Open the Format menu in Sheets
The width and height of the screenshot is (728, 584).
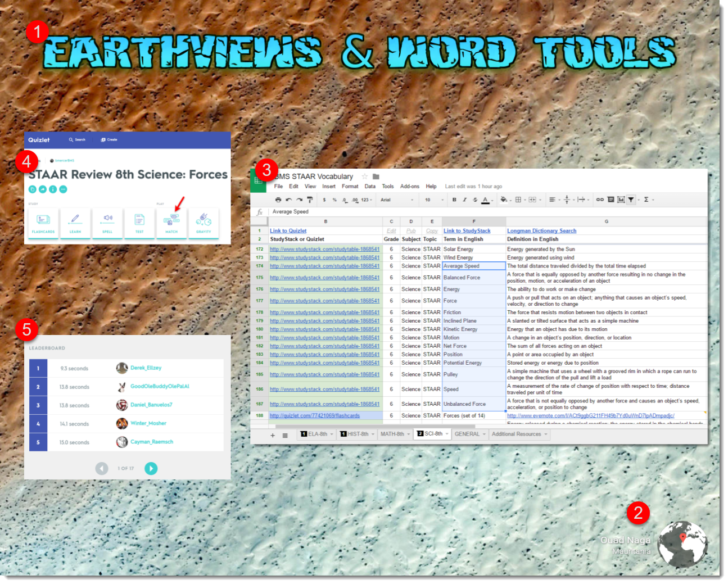click(350, 187)
